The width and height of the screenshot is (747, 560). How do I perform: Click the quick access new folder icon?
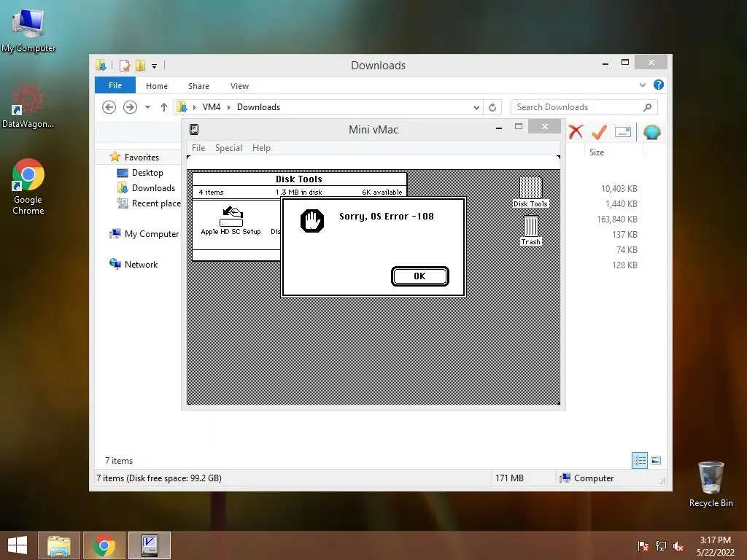click(x=141, y=65)
